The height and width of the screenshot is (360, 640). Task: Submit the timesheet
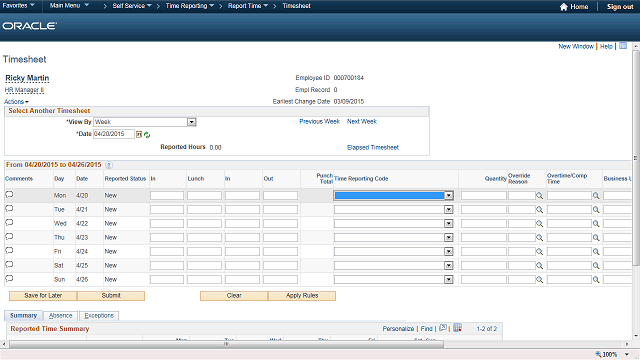[x=111, y=296]
